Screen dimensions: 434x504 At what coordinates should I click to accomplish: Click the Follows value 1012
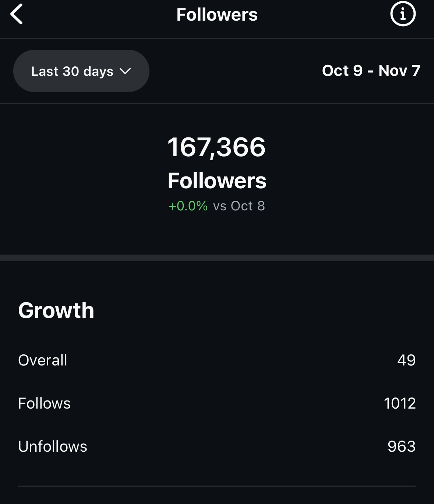400,403
